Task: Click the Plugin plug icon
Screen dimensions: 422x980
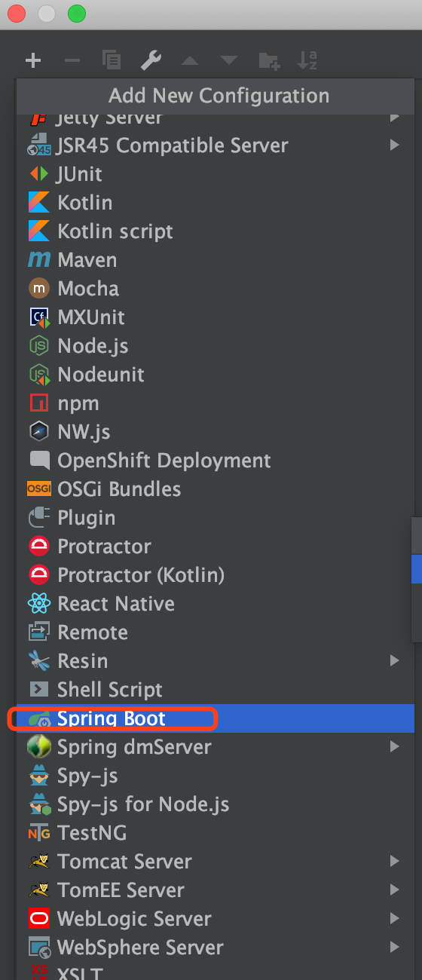Action: pyautogui.click(x=39, y=518)
